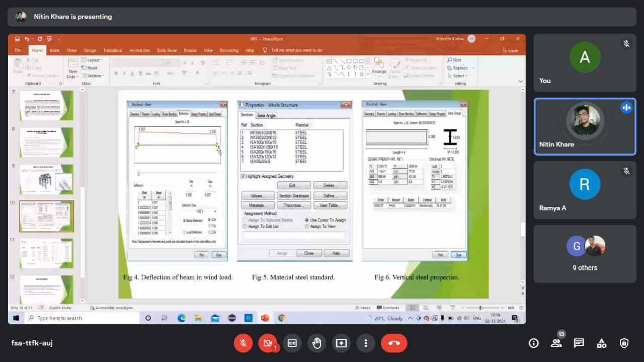Image resolution: width=644 pixels, height=362 pixels.
Task: Collapse the ribbon with the chevron
Action: point(520,81)
